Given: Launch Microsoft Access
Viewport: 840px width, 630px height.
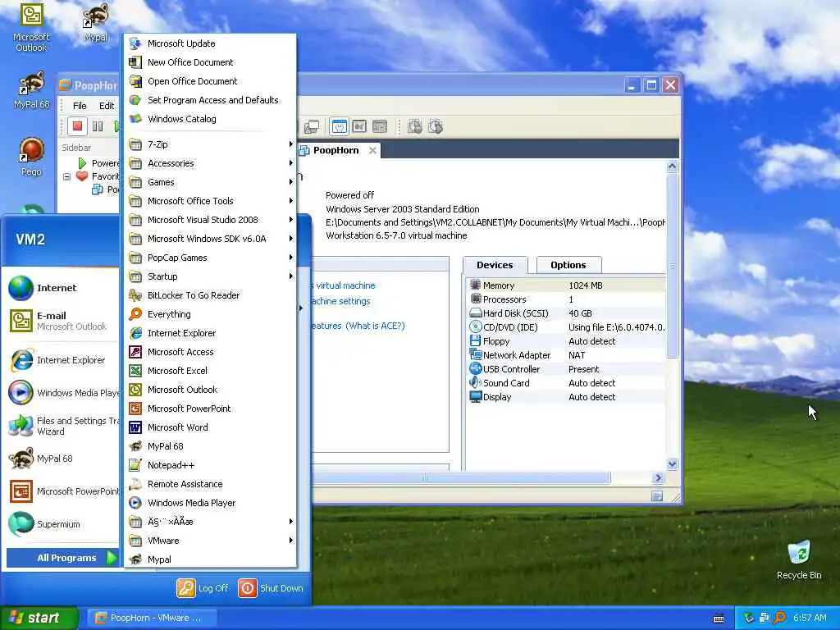Looking at the screenshot, I should coord(210,351).
